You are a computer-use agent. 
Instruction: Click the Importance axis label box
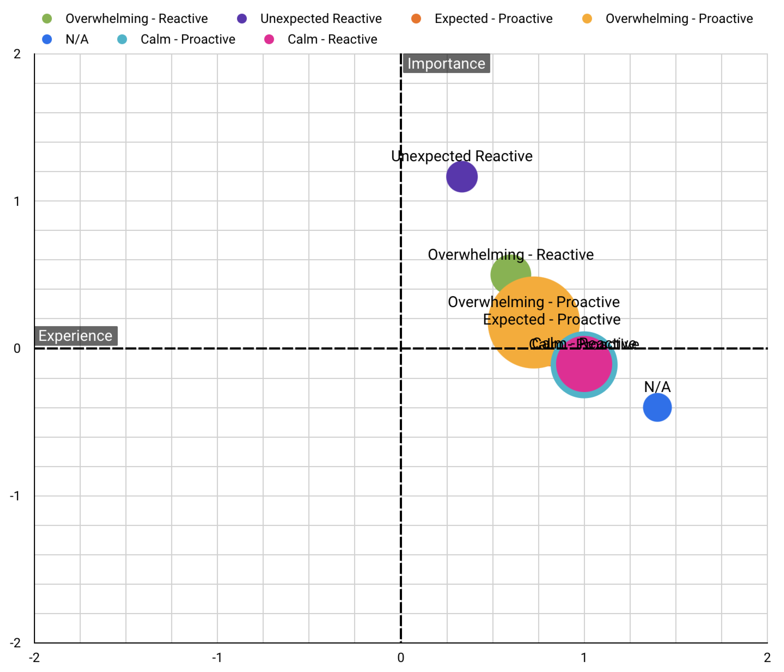[x=446, y=63]
